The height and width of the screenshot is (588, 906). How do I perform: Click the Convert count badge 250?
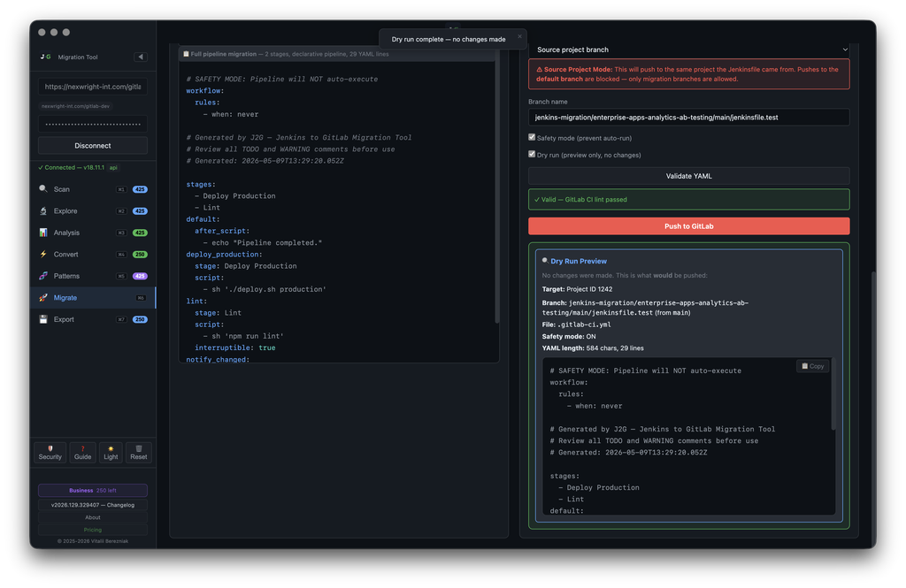pos(140,254)
